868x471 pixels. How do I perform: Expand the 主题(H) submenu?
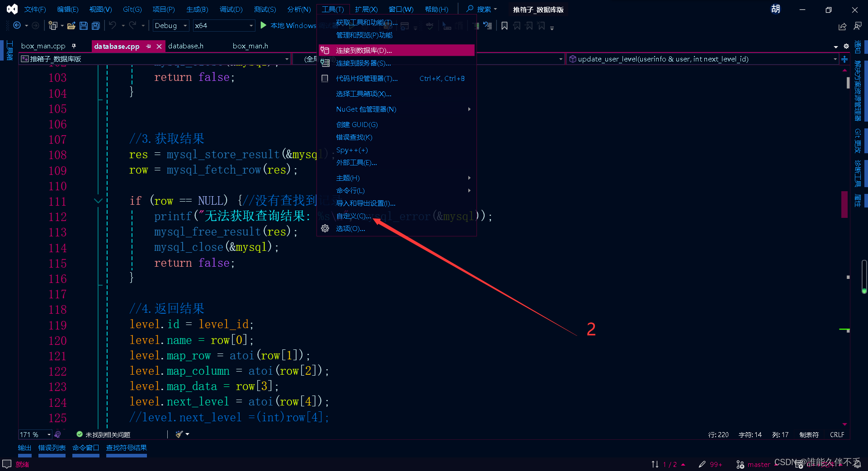[x=397, y=178]
